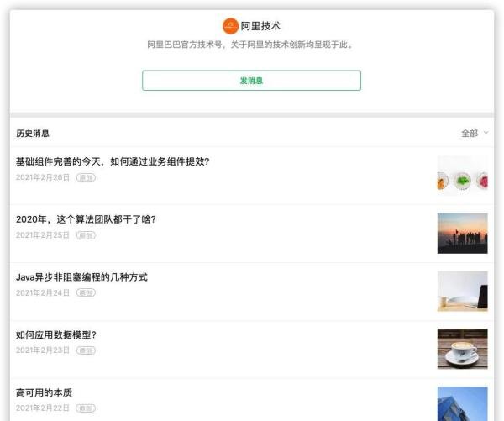Click the date 2021年2月26日
The height and width of the screenshot is (421, 504).
[x=43, y=177]
